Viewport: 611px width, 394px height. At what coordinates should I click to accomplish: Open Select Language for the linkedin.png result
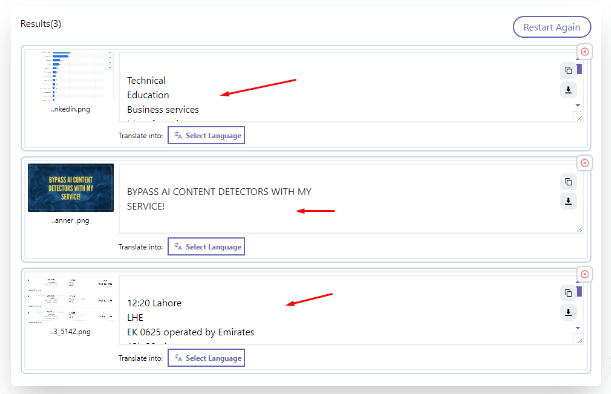(x=206, y=135)
